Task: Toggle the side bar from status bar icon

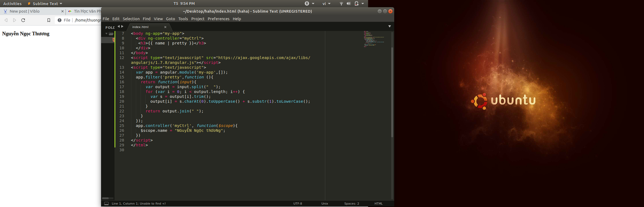Action: tap(106, 203)
